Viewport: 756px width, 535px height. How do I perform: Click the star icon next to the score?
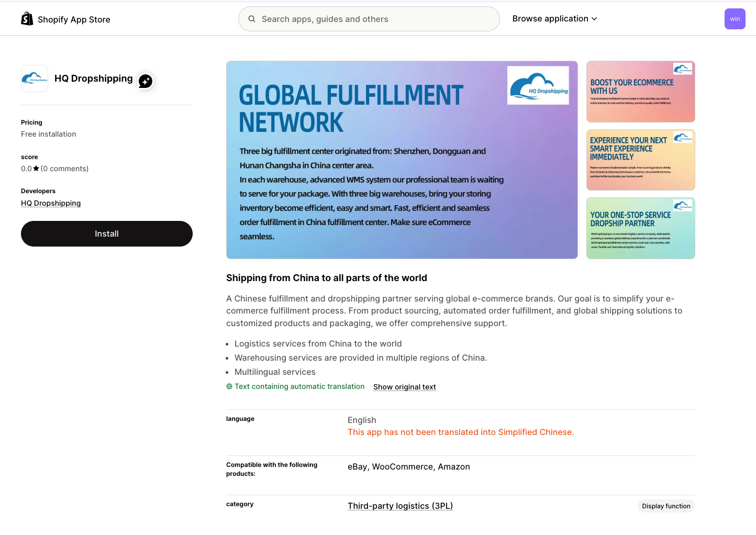36,168
